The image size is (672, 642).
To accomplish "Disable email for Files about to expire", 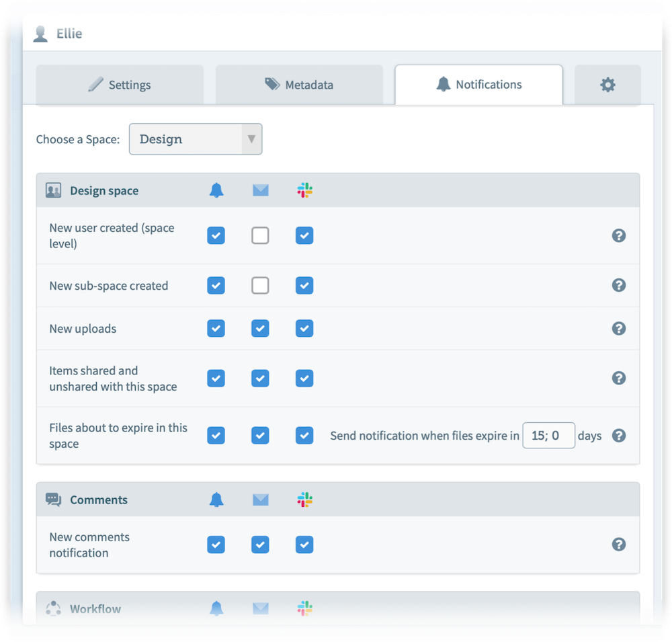I will point(260,436).
